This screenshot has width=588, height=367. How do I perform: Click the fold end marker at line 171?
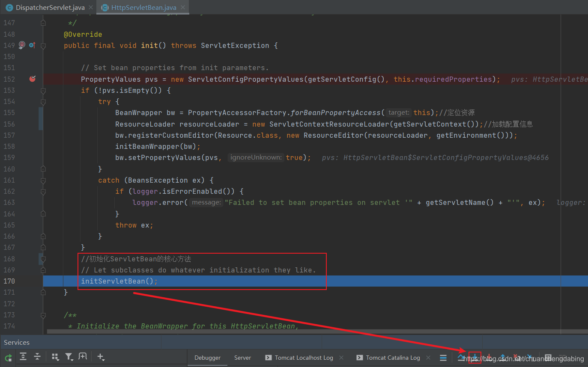click(43, 293)
